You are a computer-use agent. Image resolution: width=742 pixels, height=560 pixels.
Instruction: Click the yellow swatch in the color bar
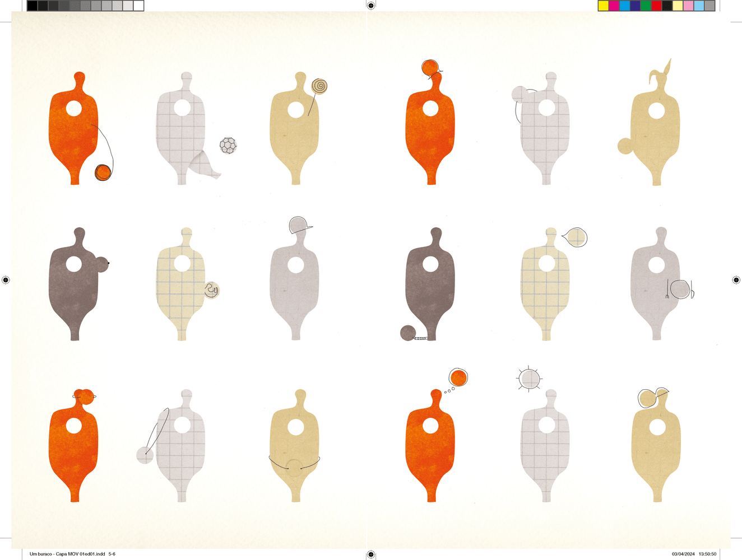604,6
